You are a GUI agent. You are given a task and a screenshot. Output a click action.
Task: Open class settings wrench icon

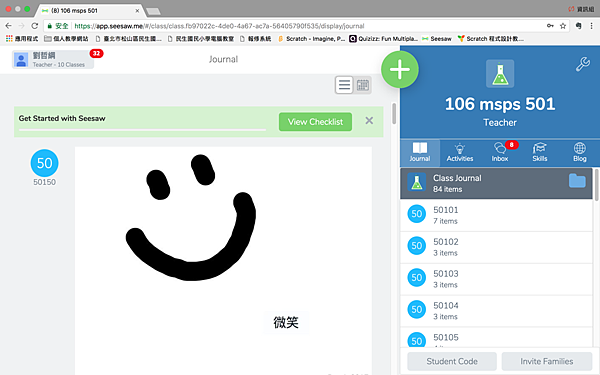tap(583, 64)
